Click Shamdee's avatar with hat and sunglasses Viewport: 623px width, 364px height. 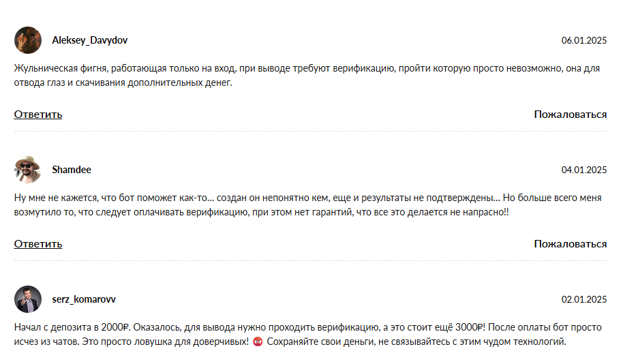pyautogui.click(x=28, y=170)
